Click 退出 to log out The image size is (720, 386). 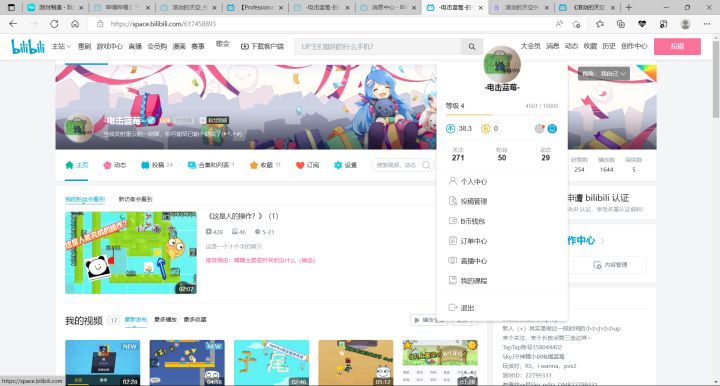(502, 308)
